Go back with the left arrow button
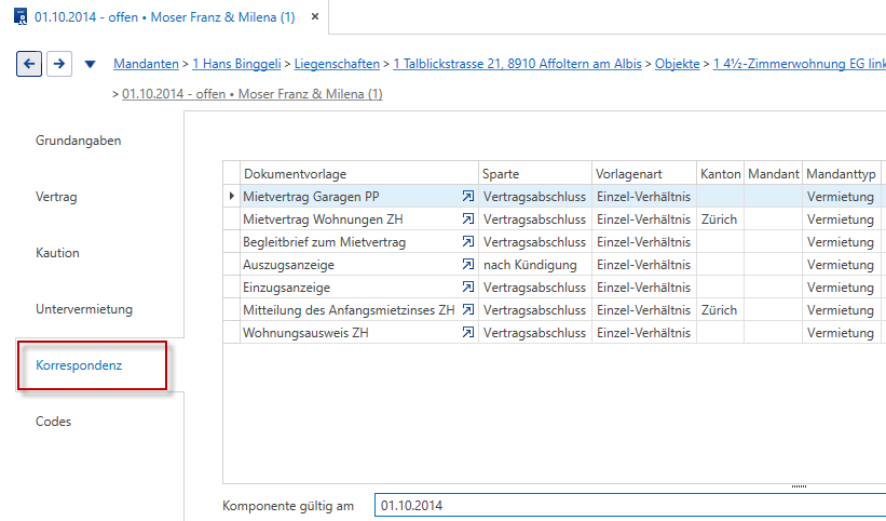This screenshot has width=886, height=521. 29,64
